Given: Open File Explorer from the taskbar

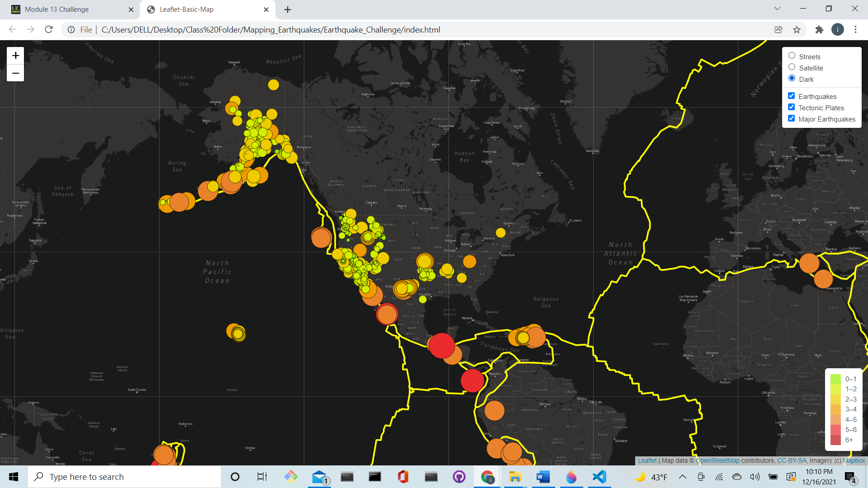Looking at the screenshot, I should (514, 476).
